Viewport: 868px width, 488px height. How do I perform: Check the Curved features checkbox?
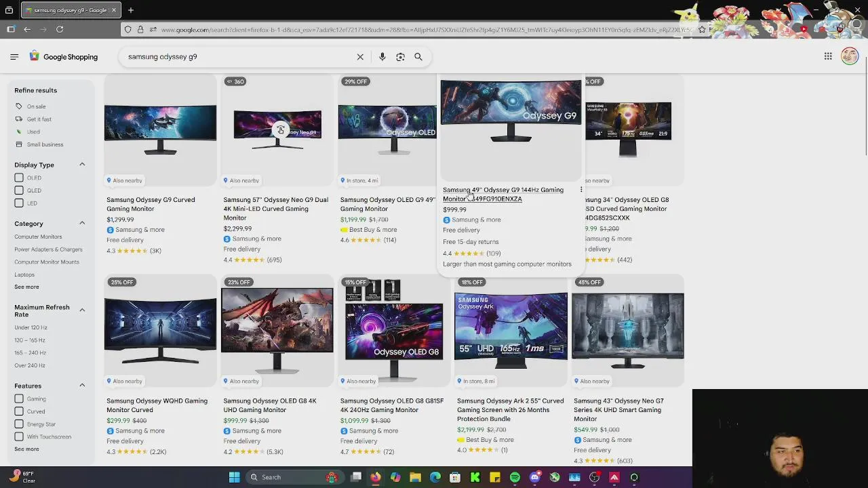tap(19, 411)
